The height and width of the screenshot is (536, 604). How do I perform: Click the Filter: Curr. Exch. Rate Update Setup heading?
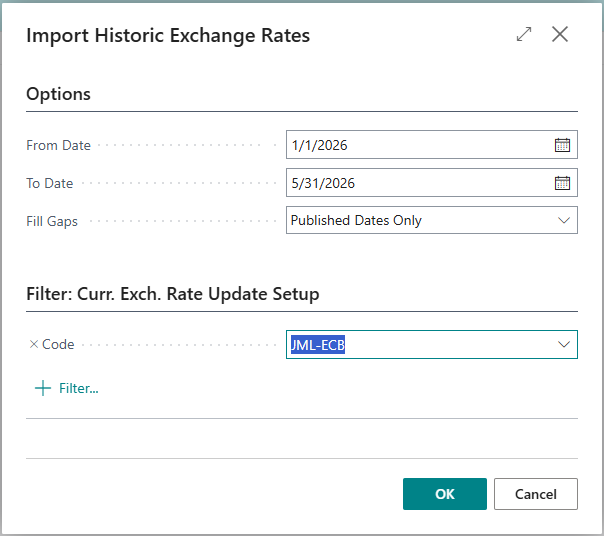pos(173,294)
